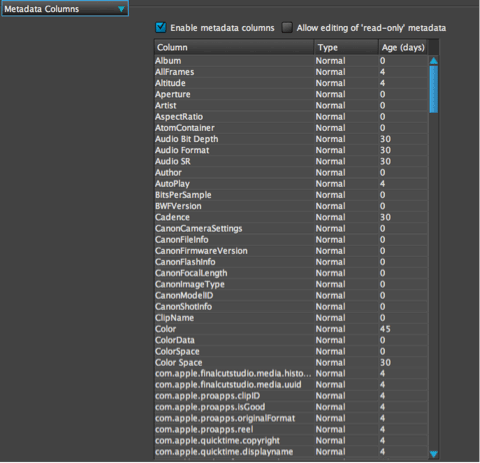Select the CanonFileInfo row
Image resolution: width=480 pixels, height=463 pixels.
tap(291, 239)
